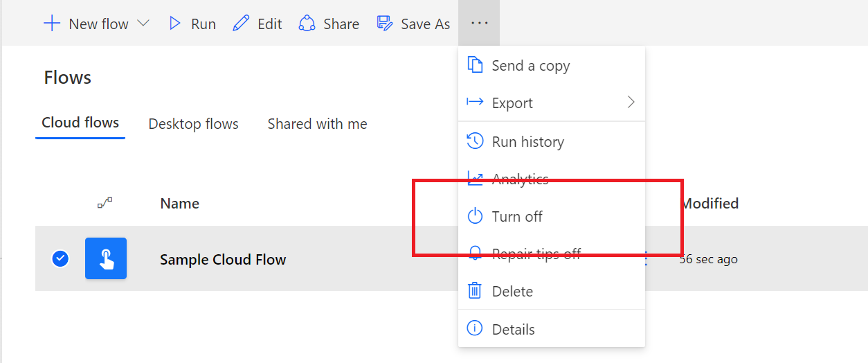Click the Run history clock icon

[x=475, y=141]
